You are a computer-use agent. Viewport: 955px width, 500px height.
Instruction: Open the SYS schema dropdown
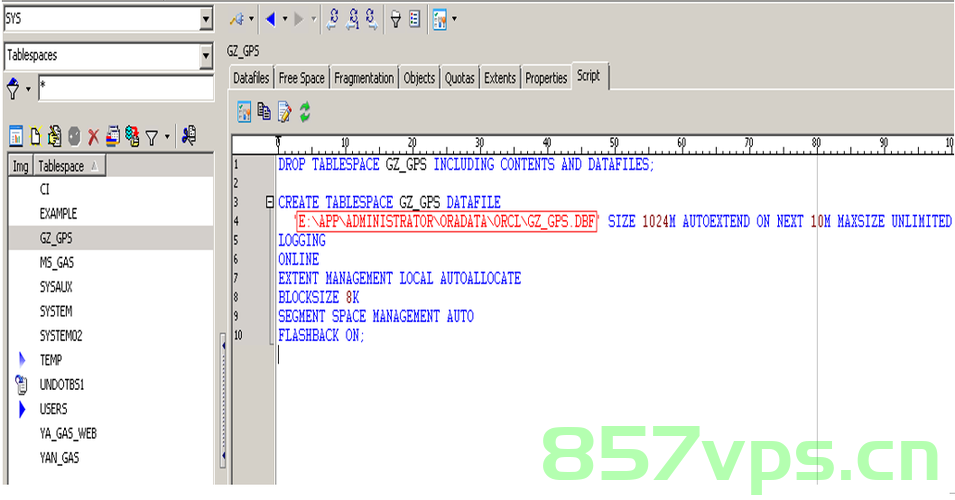[x=206, y=19]
